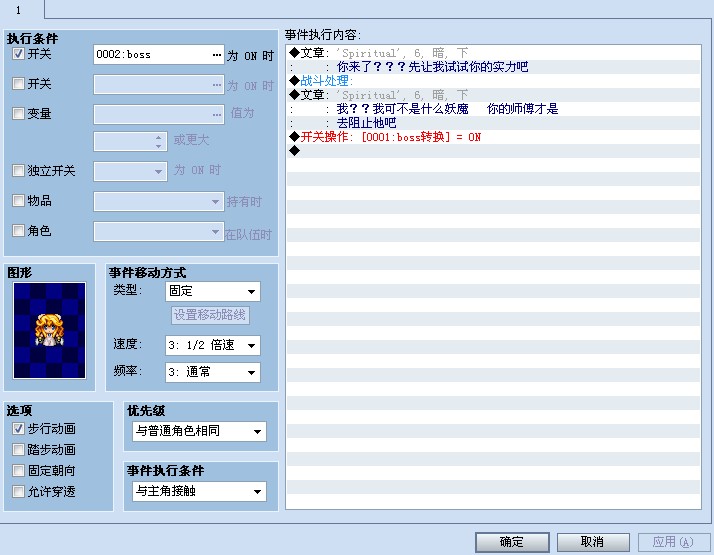Viewport: 714px width, 555px height.
Task: Enable the 独立开关 condition checkbox
Action: 18,171
